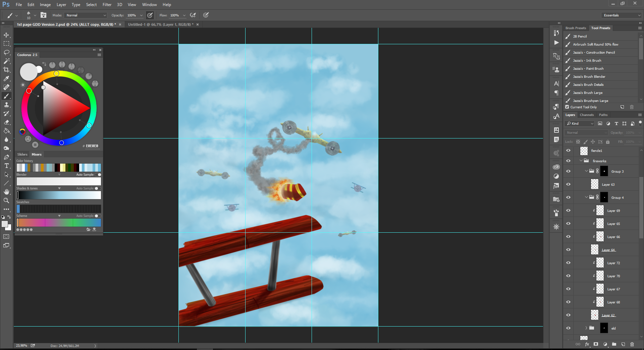Create a new layer in Layers panel
The width and height of the screenshot is (644, 350).
[x=623, y=344]
